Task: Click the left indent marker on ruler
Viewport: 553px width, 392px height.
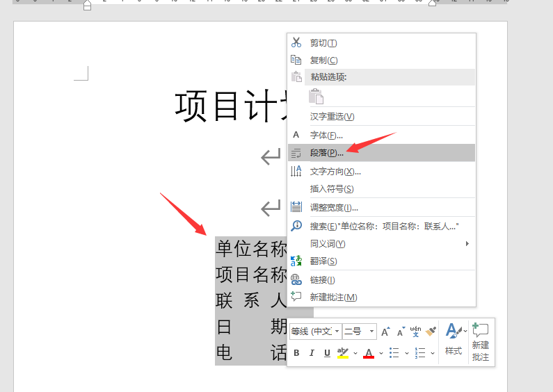Action: pyautogui.click(x=87, y=5)
